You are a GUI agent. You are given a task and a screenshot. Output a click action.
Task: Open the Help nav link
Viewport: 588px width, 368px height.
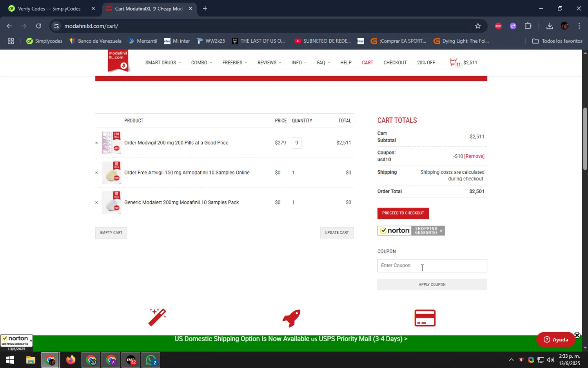point(346,63)
